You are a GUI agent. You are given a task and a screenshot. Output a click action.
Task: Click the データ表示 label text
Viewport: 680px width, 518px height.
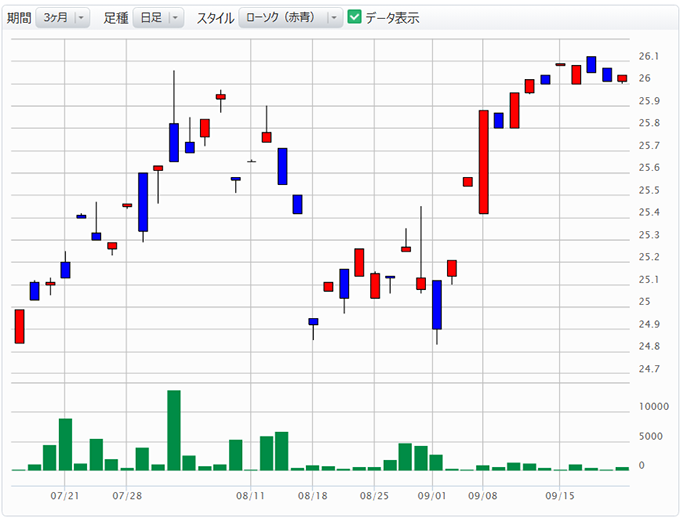[x=392, y=18]
